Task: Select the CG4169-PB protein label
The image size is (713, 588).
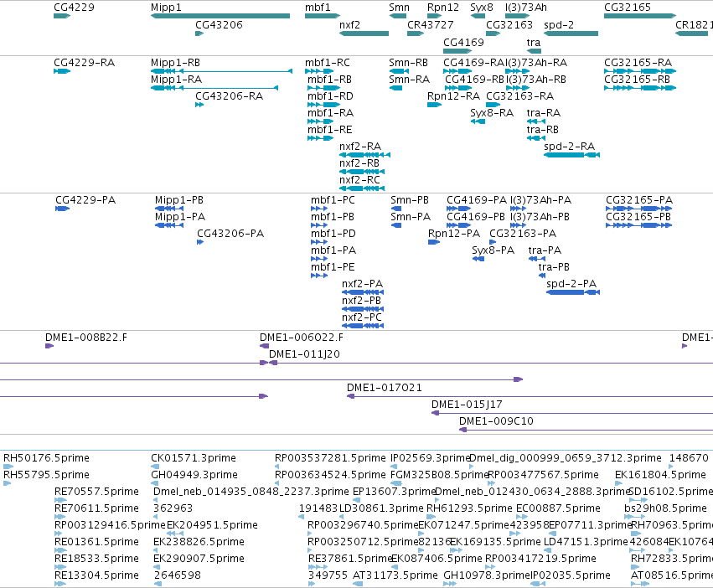Action: pyautogui.click(x=476, y=216)
